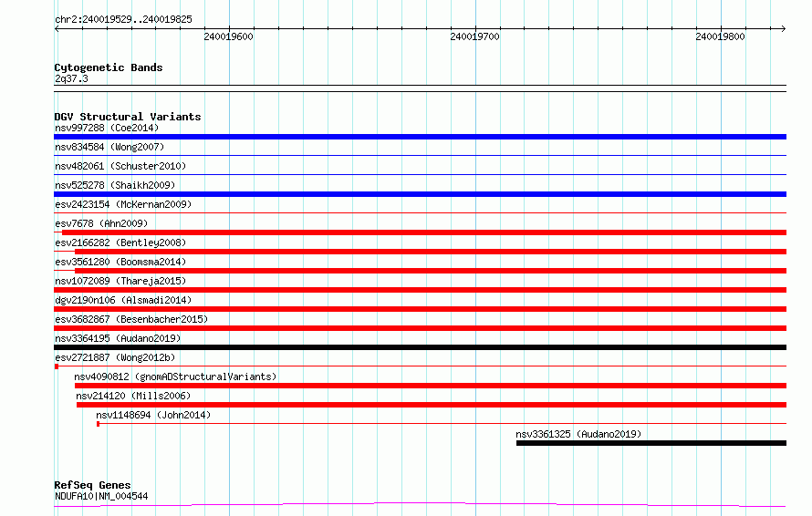Click the thick blue bar under nsv525278
The width and height of the screenshot is (812, 516).
[x=420, y=194]
